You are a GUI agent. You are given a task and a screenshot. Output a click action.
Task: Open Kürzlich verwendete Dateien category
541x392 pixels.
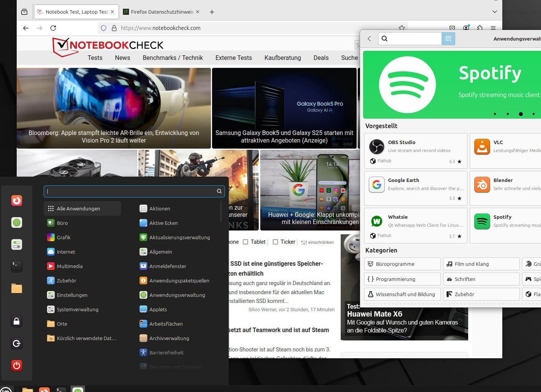pyautogui.click(x=82, y=338)
